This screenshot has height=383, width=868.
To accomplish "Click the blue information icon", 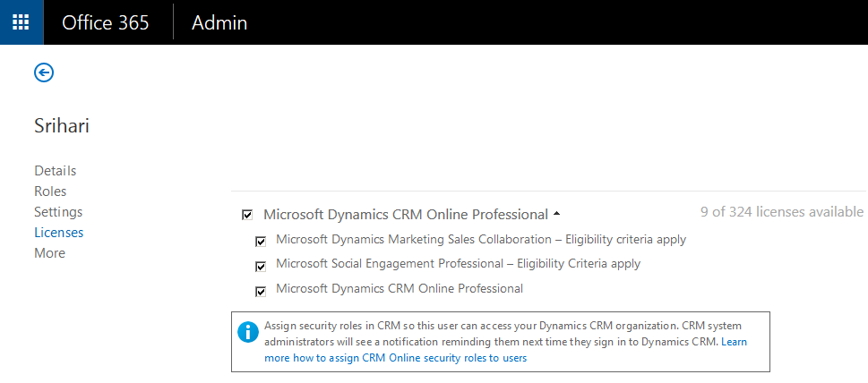I will click(x=248, y=332).
